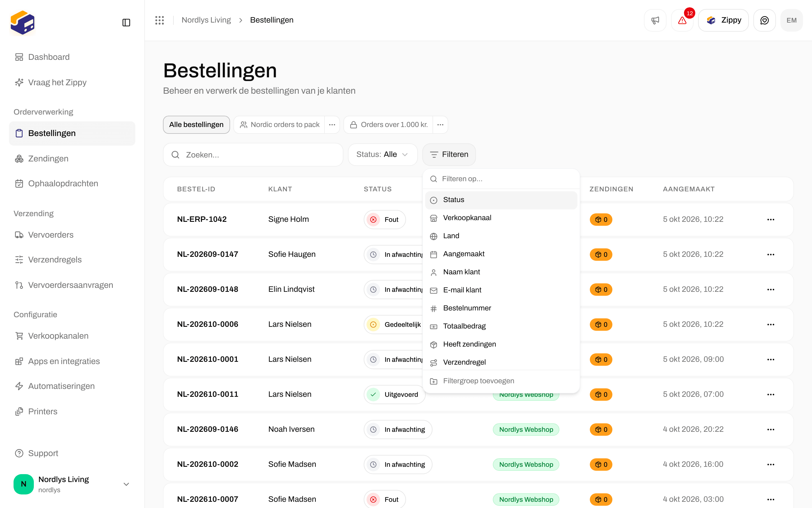Open Vervoerdersaanvragen page
Screen dimensions: 812x508
coord(72,285)
